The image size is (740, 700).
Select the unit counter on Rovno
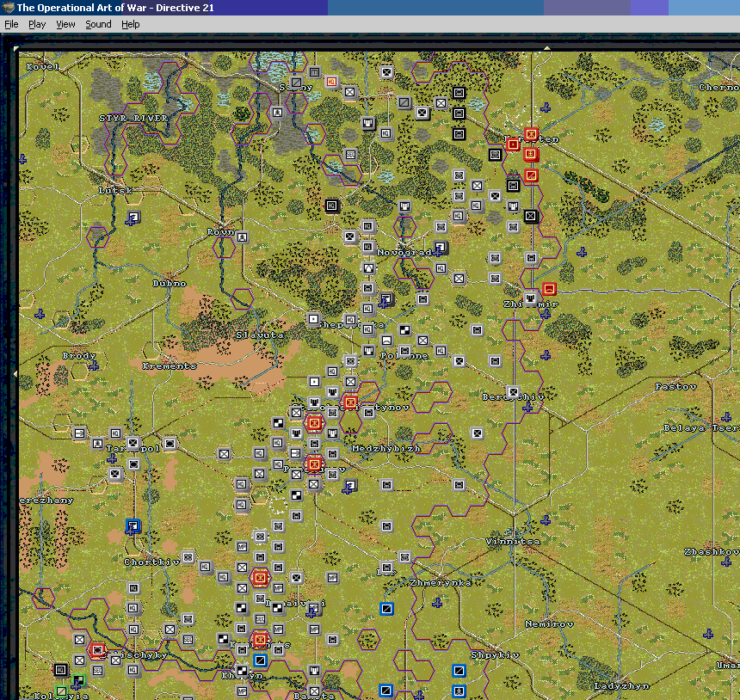(x=242, y=236)
